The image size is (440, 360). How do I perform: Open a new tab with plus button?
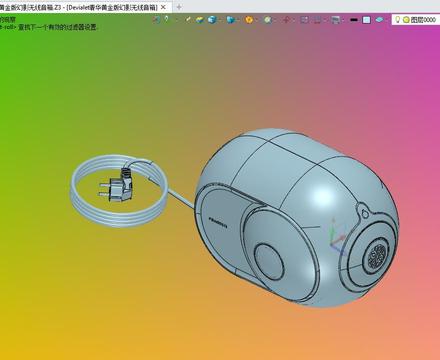[179, 7]
